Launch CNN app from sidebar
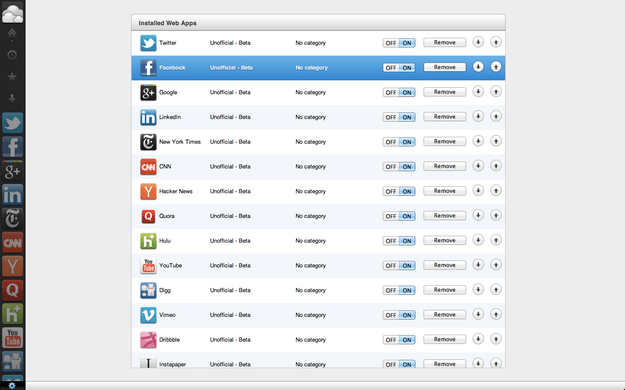Image resolution: width=625 pixels, height=390 pixels. pyautogui.click(x=12, y=242)
